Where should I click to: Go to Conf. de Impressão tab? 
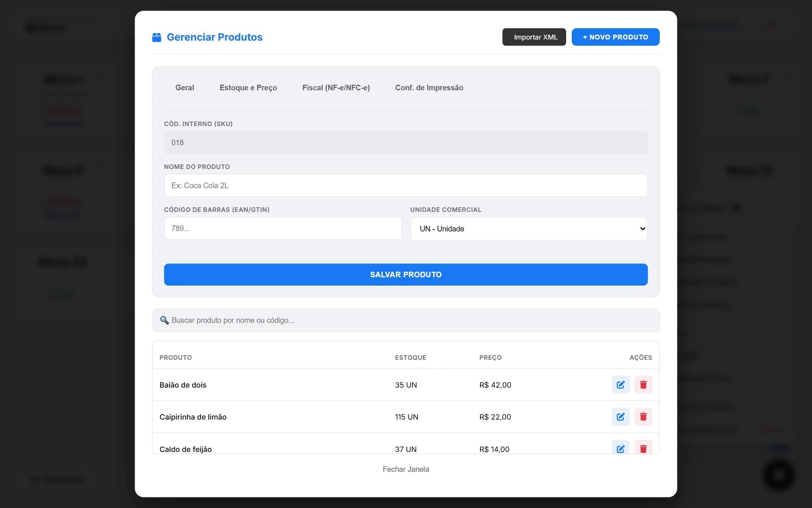pyautogui.click(x=429, y=88)
